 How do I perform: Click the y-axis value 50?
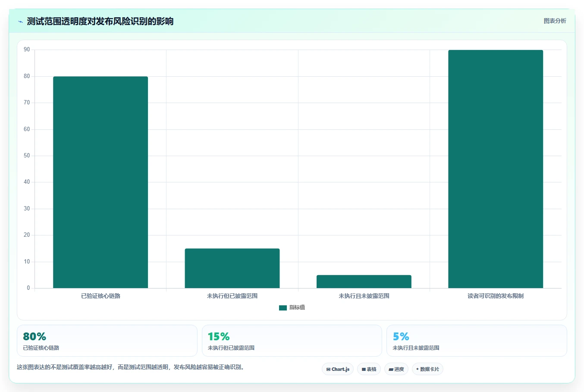click(x=27, y=156)
